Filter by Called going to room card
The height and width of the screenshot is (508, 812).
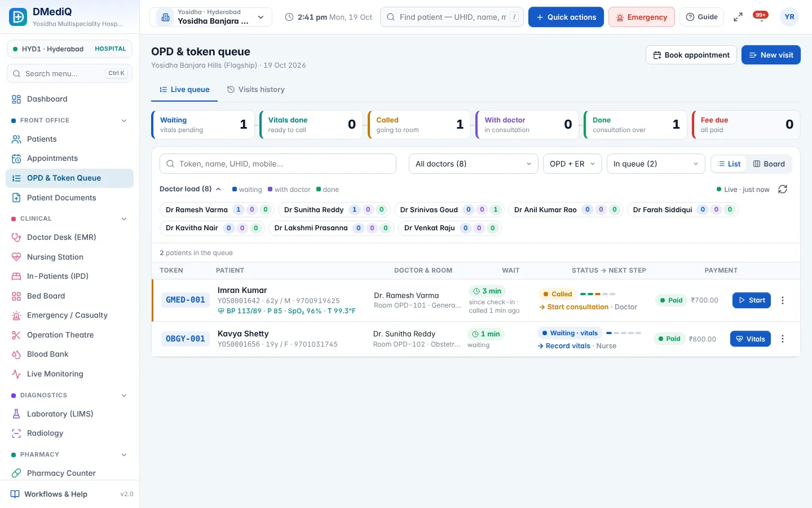[x=420, y=125]
